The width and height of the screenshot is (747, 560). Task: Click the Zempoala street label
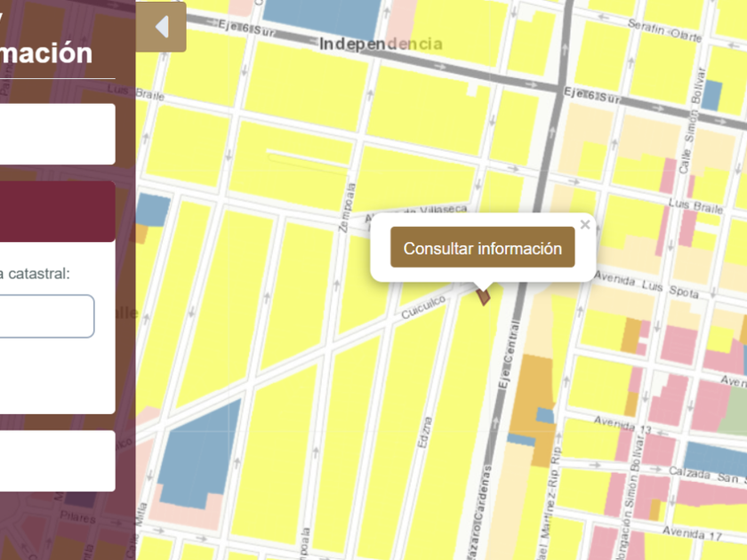[348, 208]
